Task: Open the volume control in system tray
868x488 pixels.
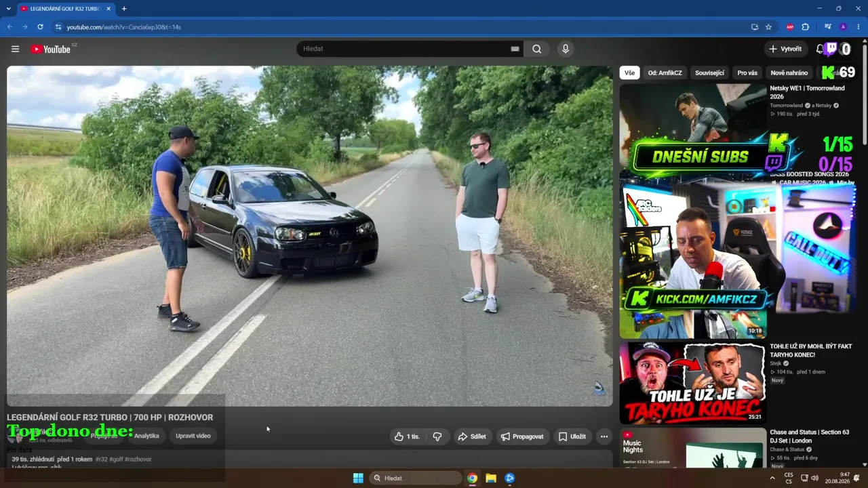Action: click(x=814, y=478)
